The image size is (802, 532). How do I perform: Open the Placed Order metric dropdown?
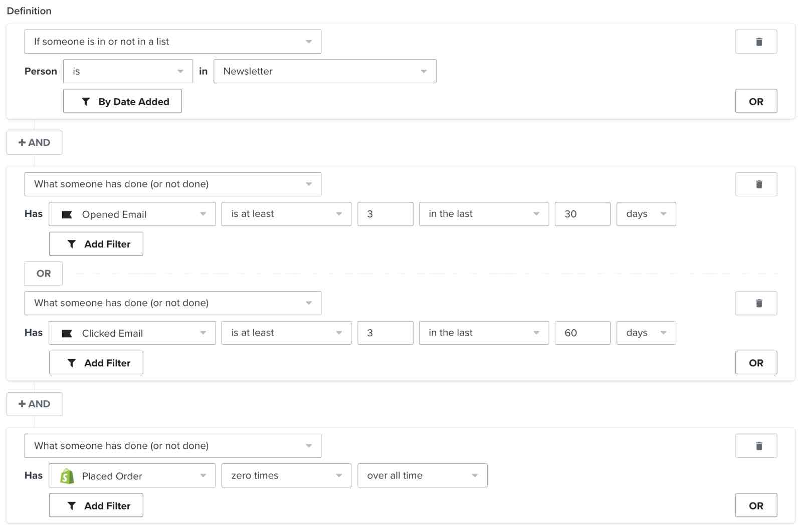click(x=132, y=476)
